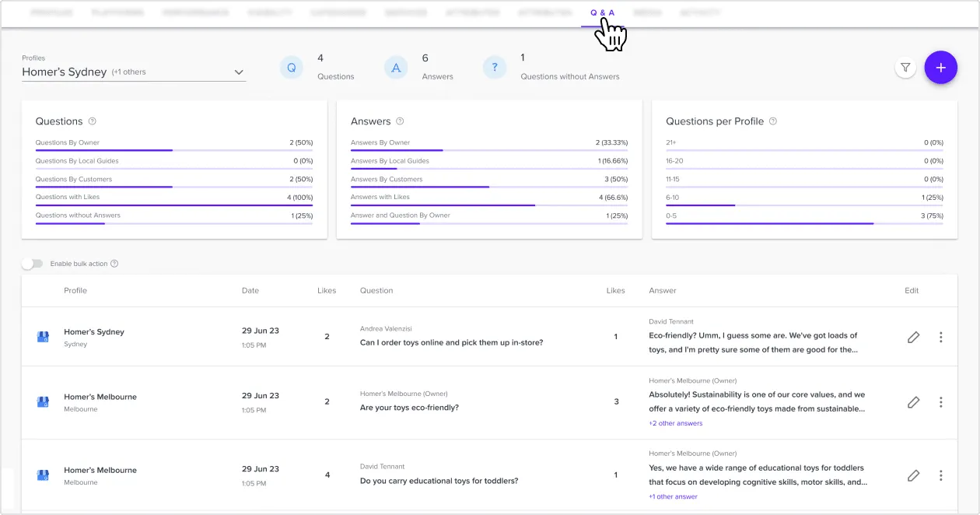Click the Answers count A icon

[396, 68]
